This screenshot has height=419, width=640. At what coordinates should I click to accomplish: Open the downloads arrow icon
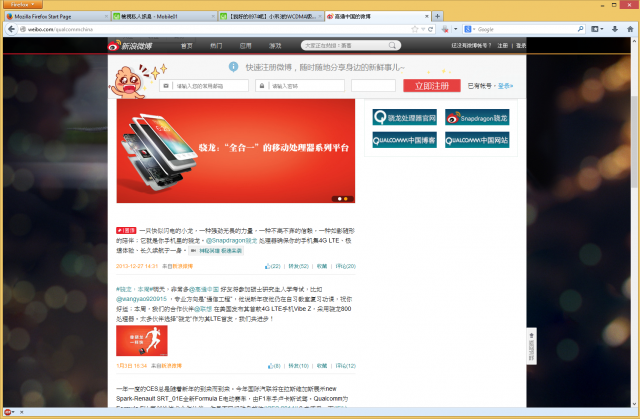pyautogui.click(x=615, y=29)
